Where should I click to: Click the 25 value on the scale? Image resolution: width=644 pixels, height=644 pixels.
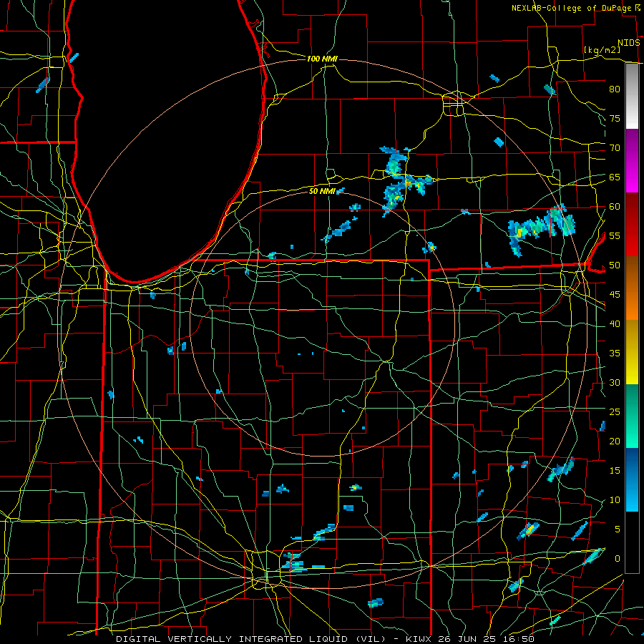coord(615,412)
